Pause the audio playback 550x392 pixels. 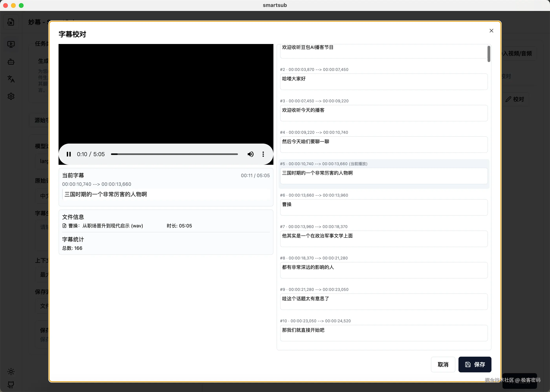point(69,154)
